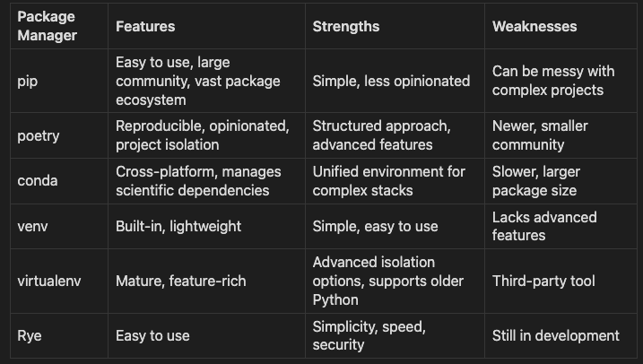Image resolution: width=643 pixels, height=364 pixels.
Task: Select 'Mature, feature-rich' cell
Action: click(x=206, y=281)
